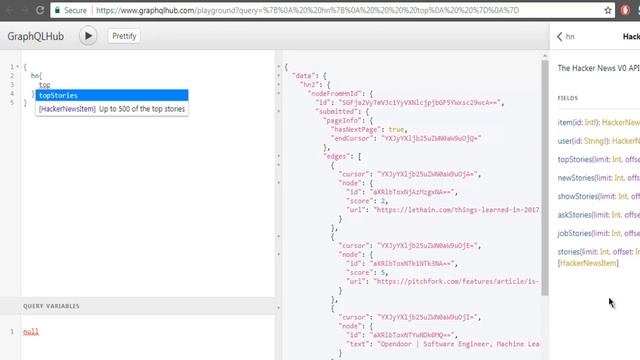Click the scrollbar up arrow in results
The height and width of the screenshot is (360, 640).
[545, 56]
